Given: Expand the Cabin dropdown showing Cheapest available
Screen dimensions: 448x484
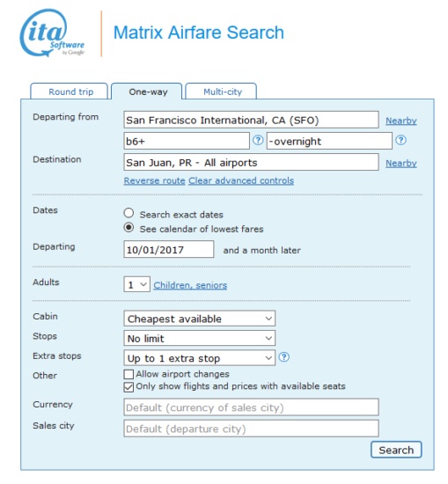Looking at the screenshot, I should [200, 319].
